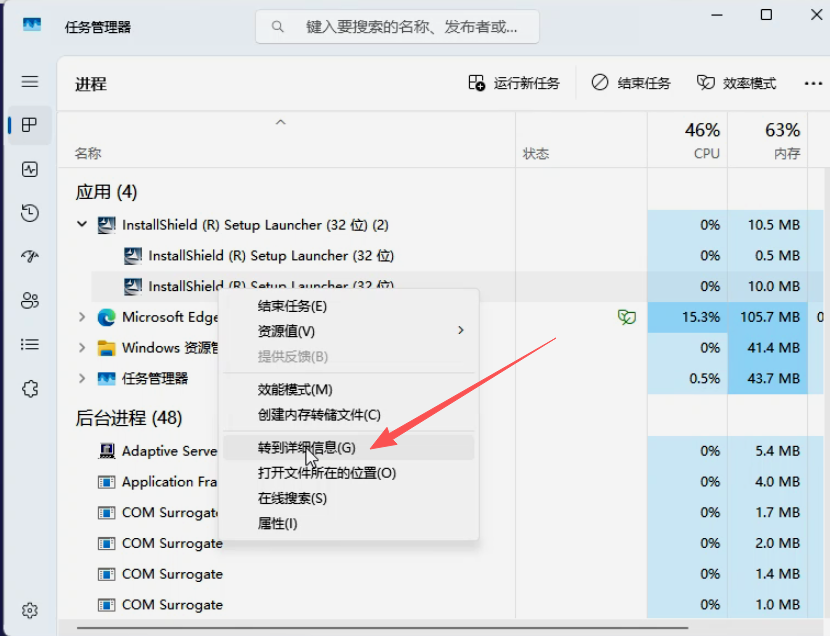Screen dimensions: 830x636
Task: Open the Services puzzle sidebar icon
Action: click(x=30, y=389)
